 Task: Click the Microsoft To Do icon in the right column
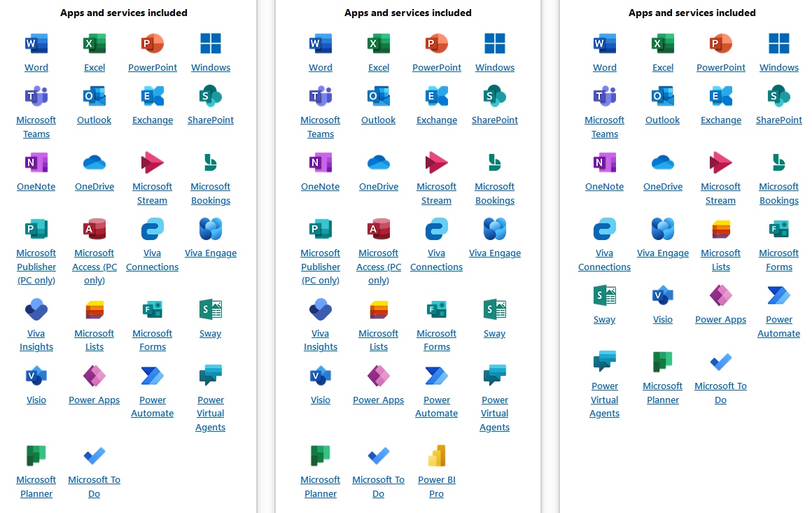click(x=721, y=363)
